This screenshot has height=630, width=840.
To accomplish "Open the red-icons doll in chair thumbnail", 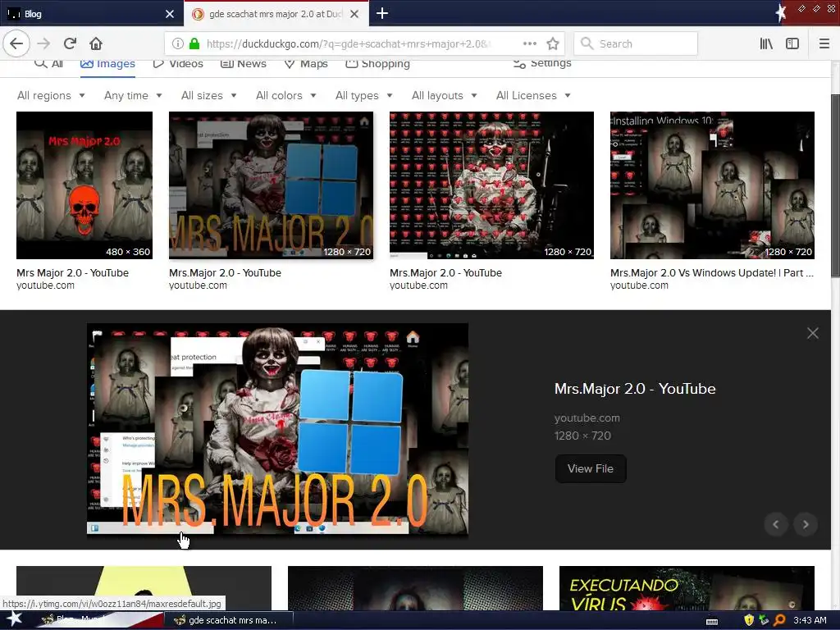I will tap(491, 185).
